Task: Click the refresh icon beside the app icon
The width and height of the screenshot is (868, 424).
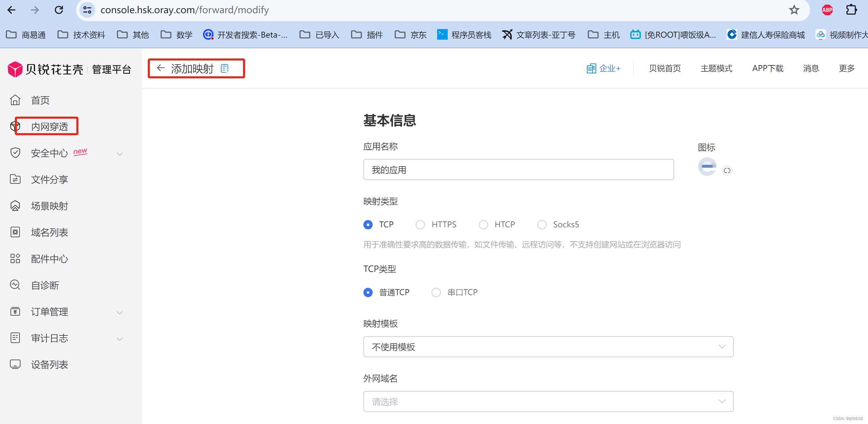Action: pyautogui.click(x=727, y=171)
